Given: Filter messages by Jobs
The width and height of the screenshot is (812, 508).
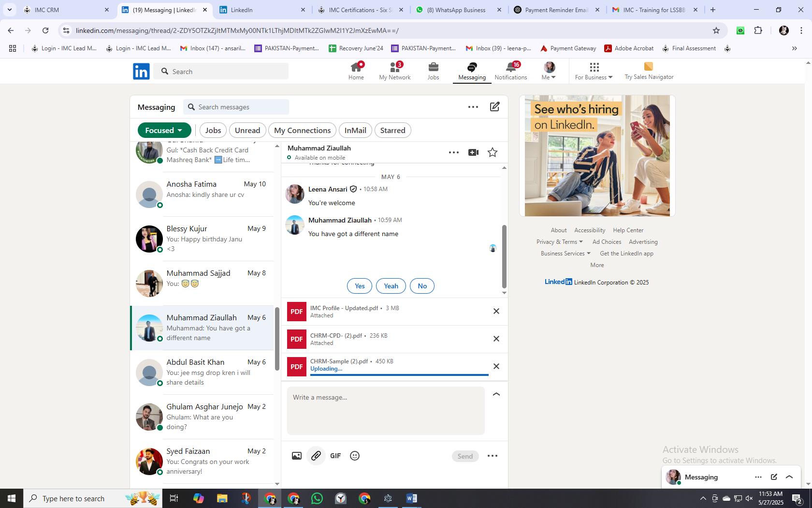Looking at the screenshot, I should tap(213, 130).
